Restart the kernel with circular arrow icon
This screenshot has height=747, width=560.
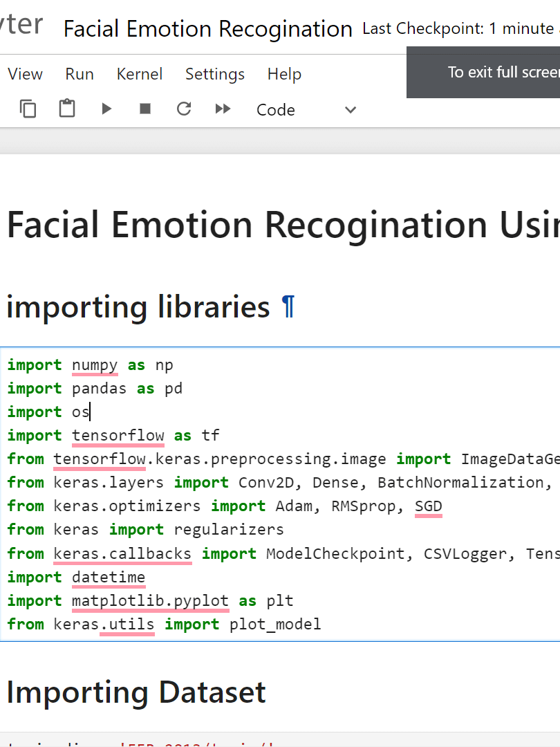click(184, 109)
